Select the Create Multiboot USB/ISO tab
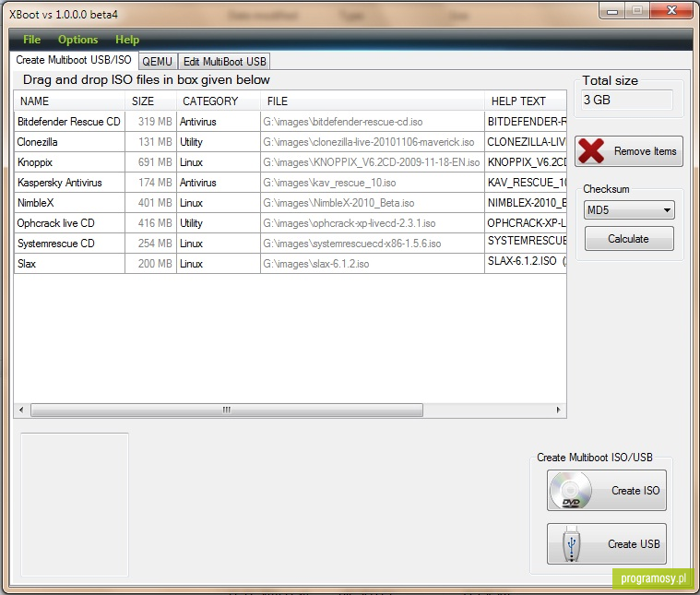Viewport: 700px width, 595px height. pos(74,60)
